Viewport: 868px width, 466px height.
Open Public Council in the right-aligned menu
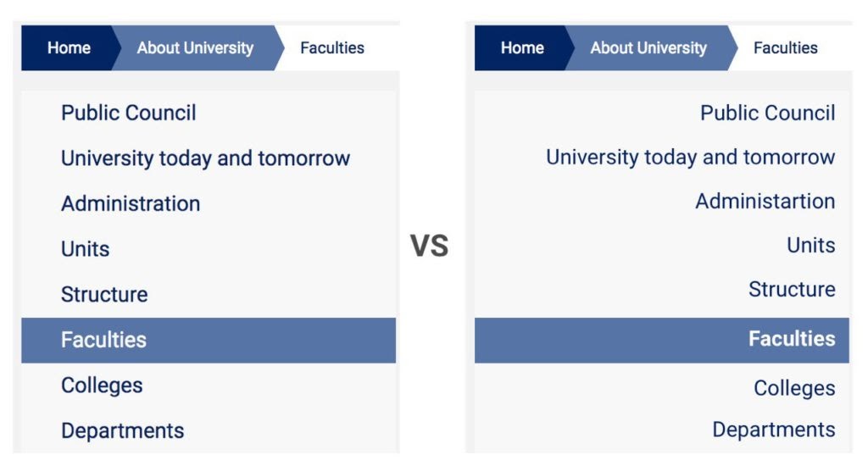767,113
